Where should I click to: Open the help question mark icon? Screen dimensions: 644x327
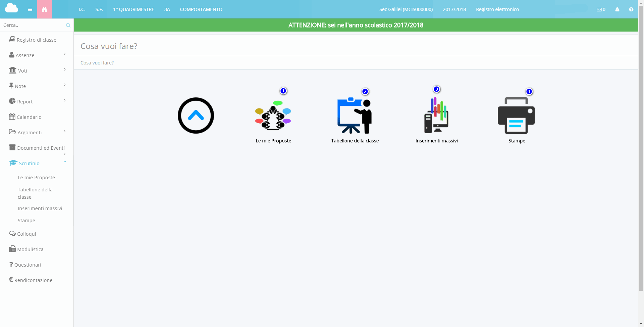click(x=631, y=9)
